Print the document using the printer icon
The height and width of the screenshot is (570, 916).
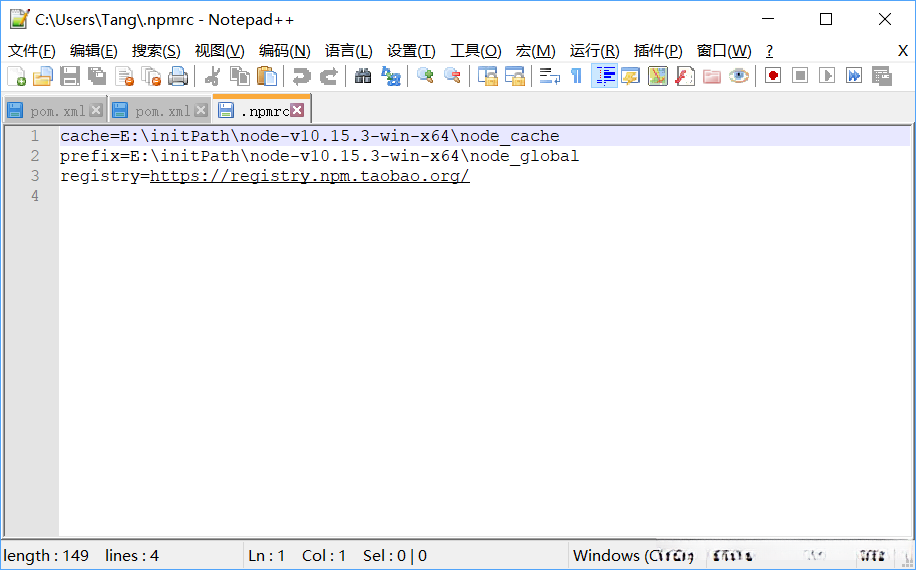coord(178,76)
